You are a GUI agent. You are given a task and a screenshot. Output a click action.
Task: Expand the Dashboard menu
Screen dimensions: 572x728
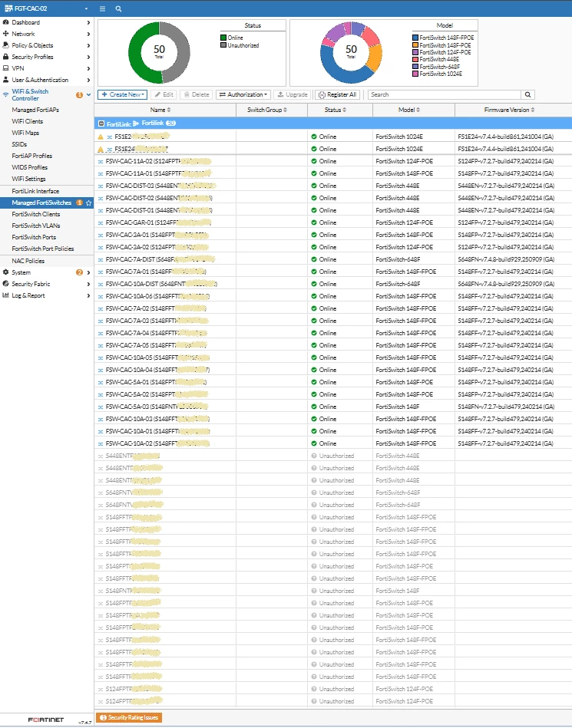(x=47, y=22)
